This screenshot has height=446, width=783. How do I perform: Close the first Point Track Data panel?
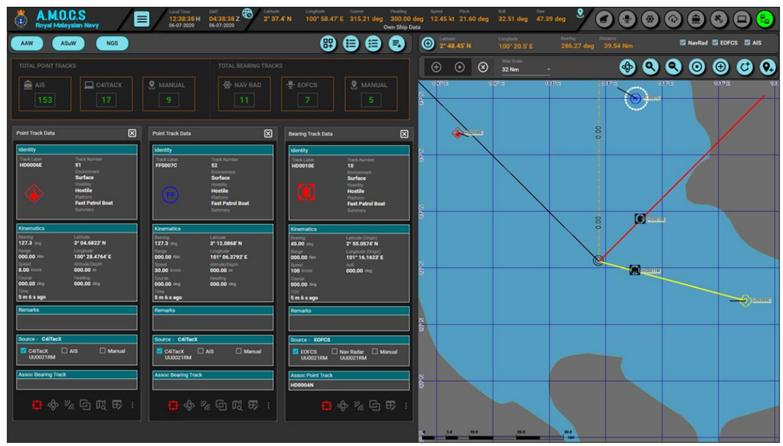tap(132, 133)
